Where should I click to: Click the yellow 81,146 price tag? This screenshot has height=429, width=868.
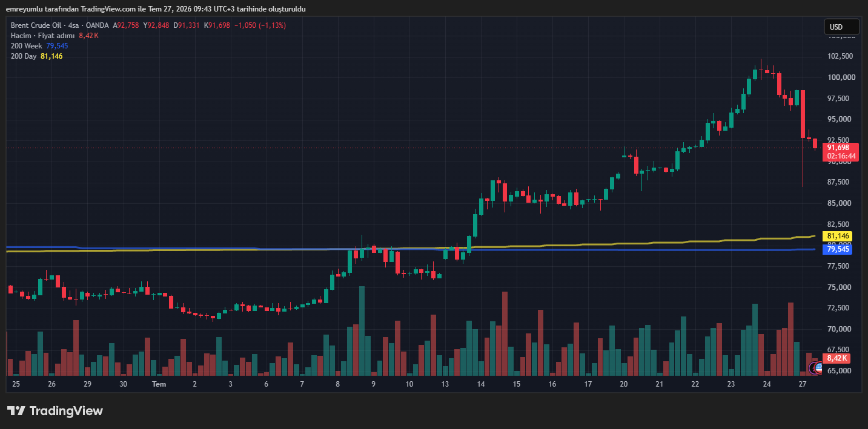[838, 236]
